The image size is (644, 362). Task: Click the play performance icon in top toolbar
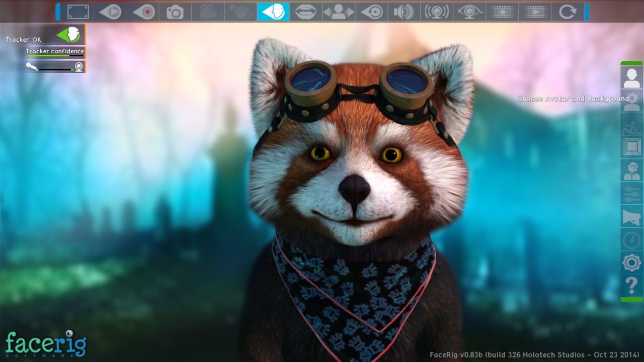click(x=110, y=12)
